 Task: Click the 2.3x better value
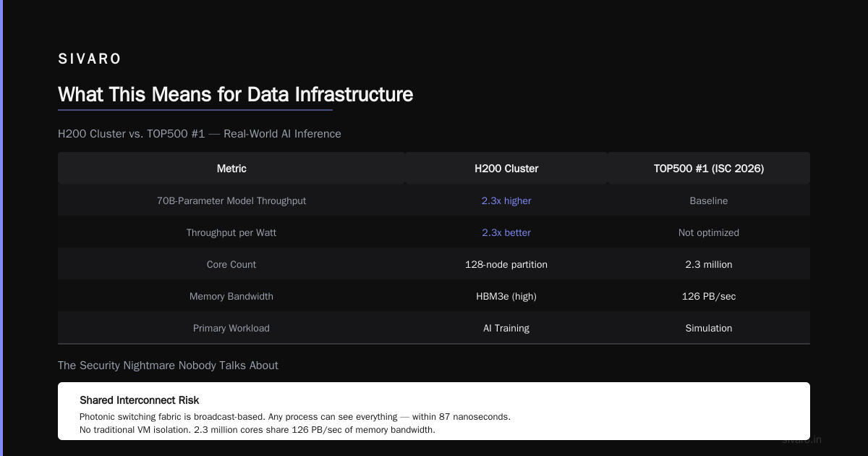[506, 232]
